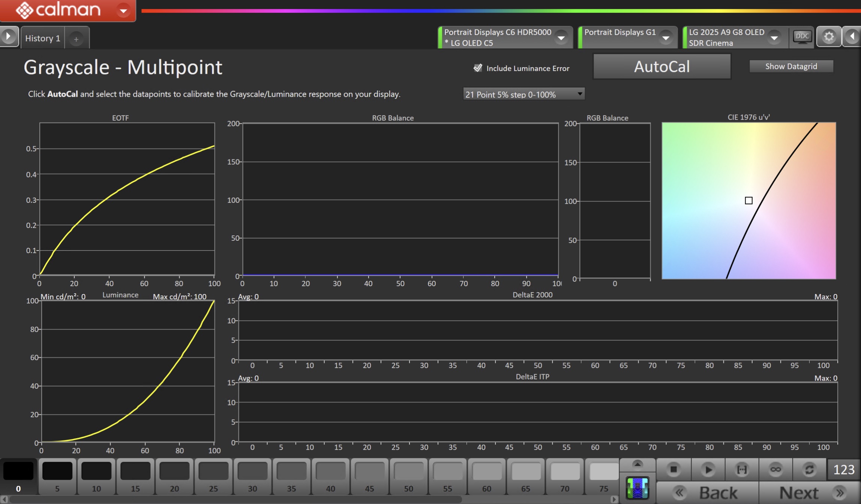Image resolution: width=861 pixels, height=504 pixels.
Task: Click the stop measurement icon
Action: point(673,469)
